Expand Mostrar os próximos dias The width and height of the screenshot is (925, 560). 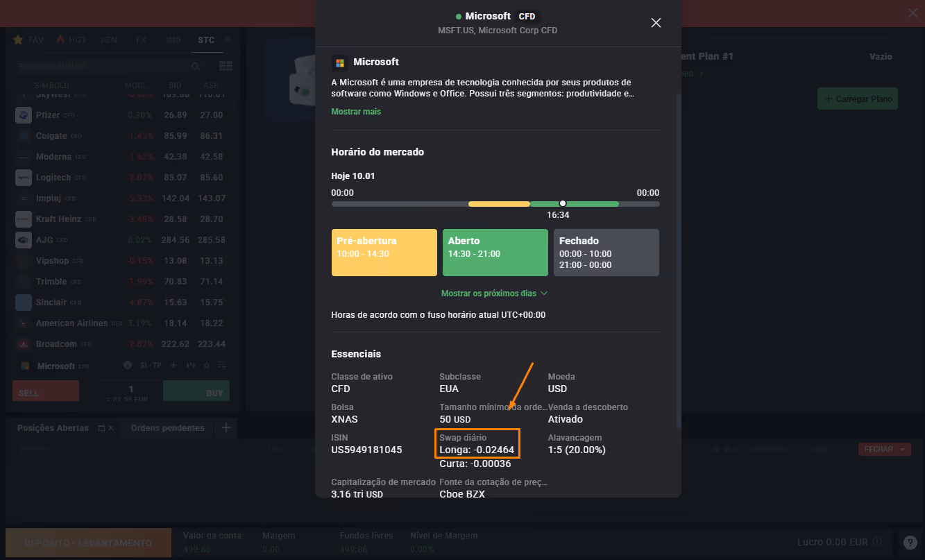coord(495,294)
